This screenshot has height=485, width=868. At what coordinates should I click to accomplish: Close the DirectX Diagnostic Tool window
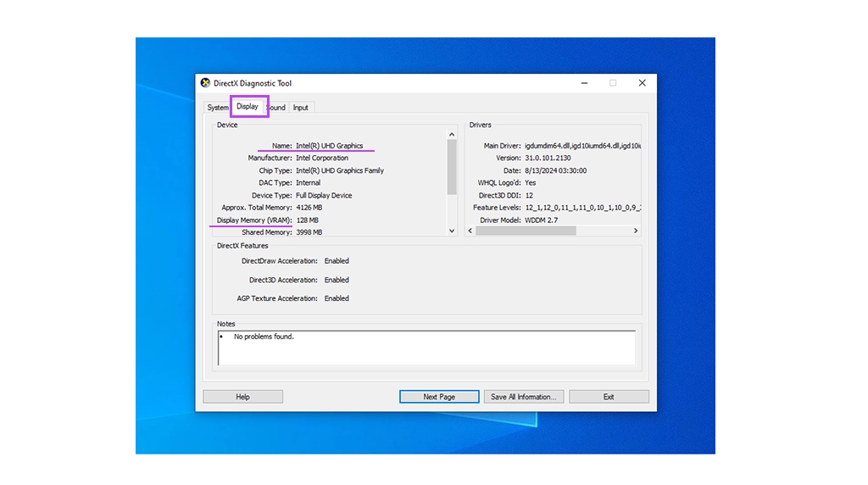pyautogui.click(x=643, y=83)
